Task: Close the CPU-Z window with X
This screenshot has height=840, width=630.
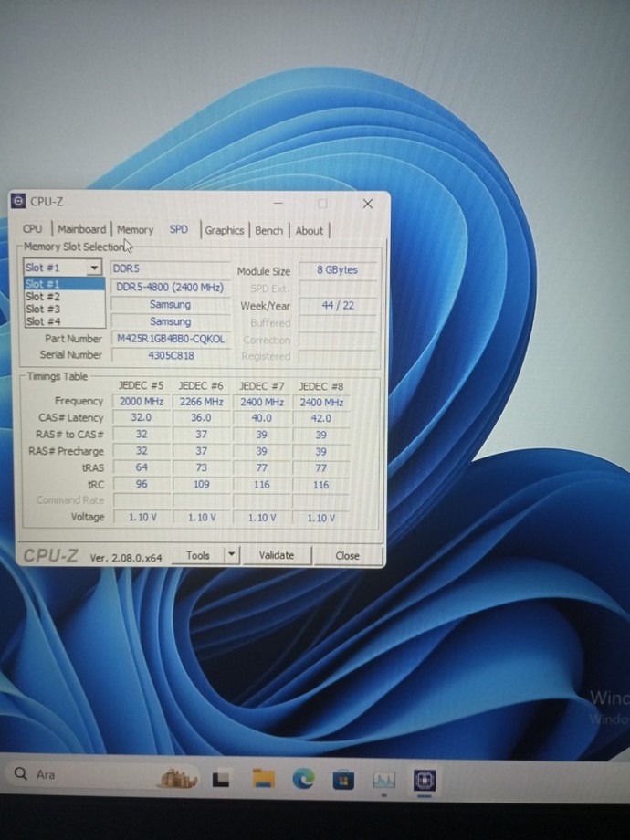Action: pos(367,204)
